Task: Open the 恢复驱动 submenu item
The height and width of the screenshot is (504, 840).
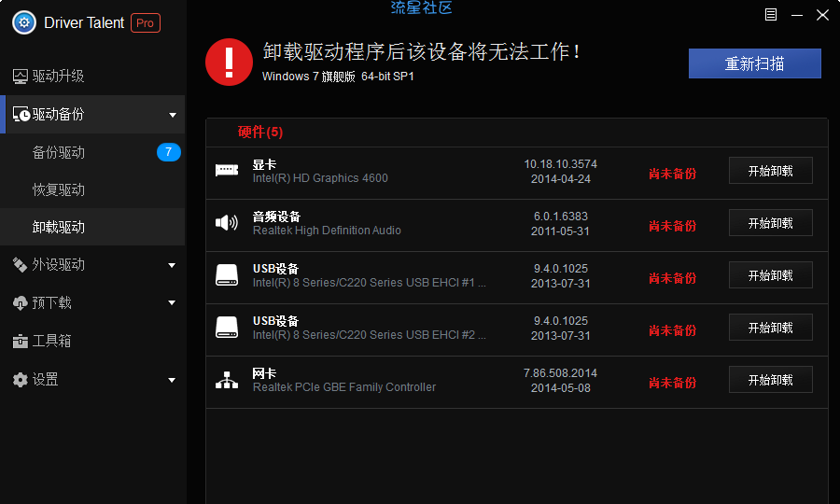Action: click(92, 189)
